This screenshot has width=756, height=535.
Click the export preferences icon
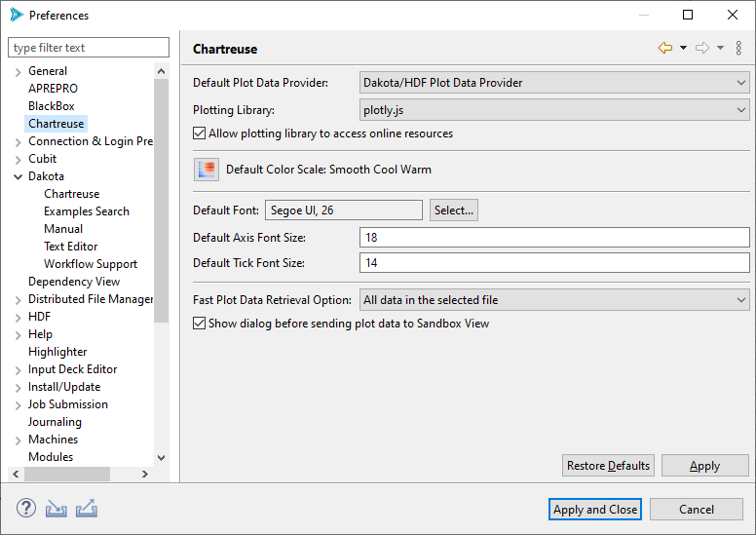point(87,509)
